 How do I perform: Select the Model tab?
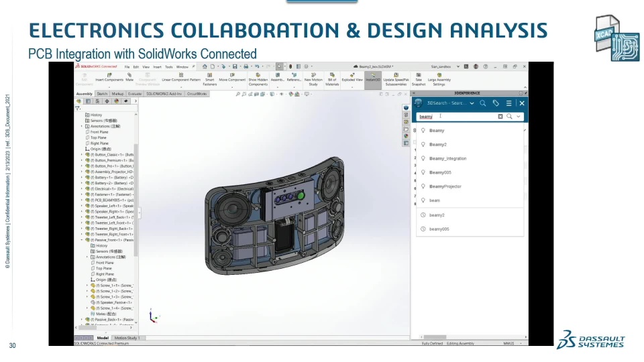103,338
